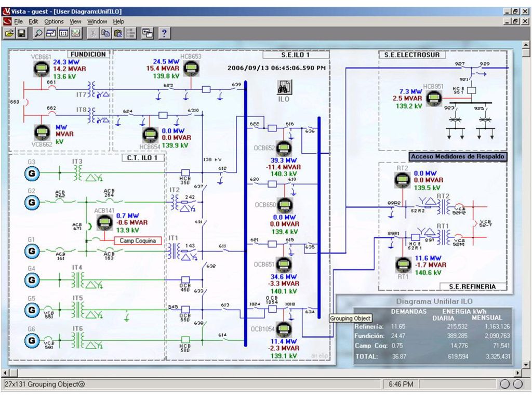Image resolution: width=532 pixels, height=399 pixels.
Task: Open the OCB650 meter icon
Action: tap(285, 205)
